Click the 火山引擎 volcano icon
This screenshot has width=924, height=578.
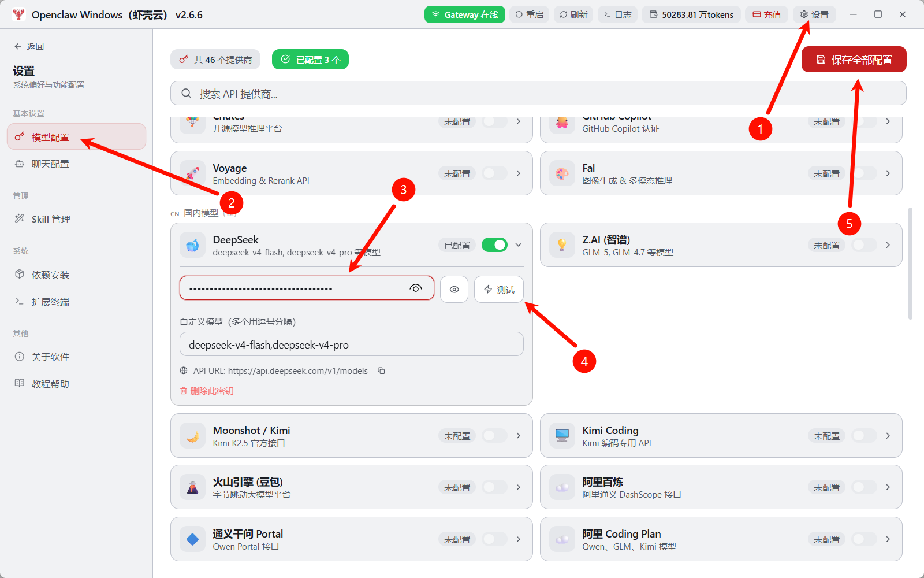[192, 487]
